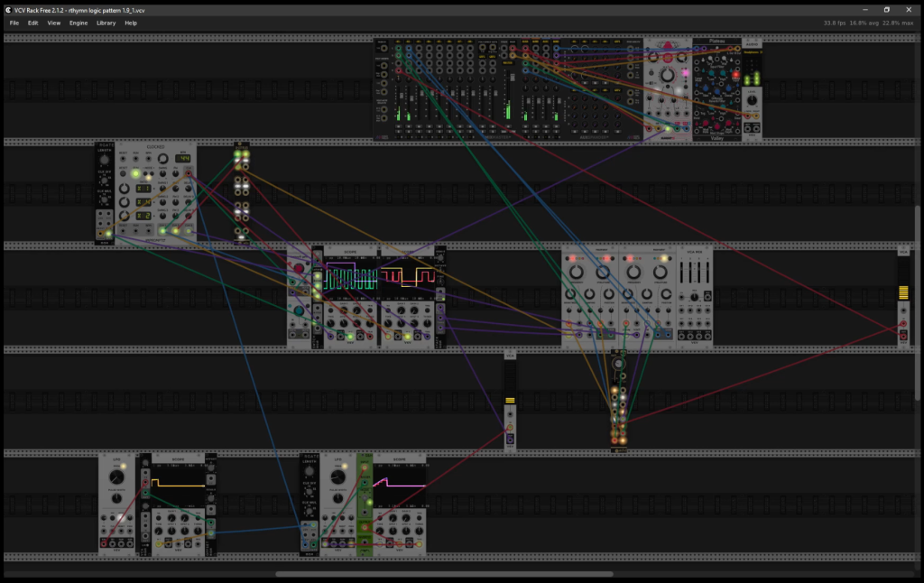This screenshot has height=583, width=924.
Task: Click the red knob left of the scopes
Action: pyautogui.click(x=299, y=268)
